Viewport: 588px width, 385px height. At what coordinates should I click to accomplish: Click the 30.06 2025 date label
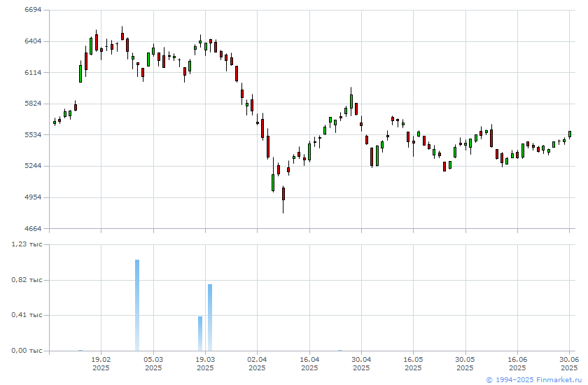[x=569, y=363]
